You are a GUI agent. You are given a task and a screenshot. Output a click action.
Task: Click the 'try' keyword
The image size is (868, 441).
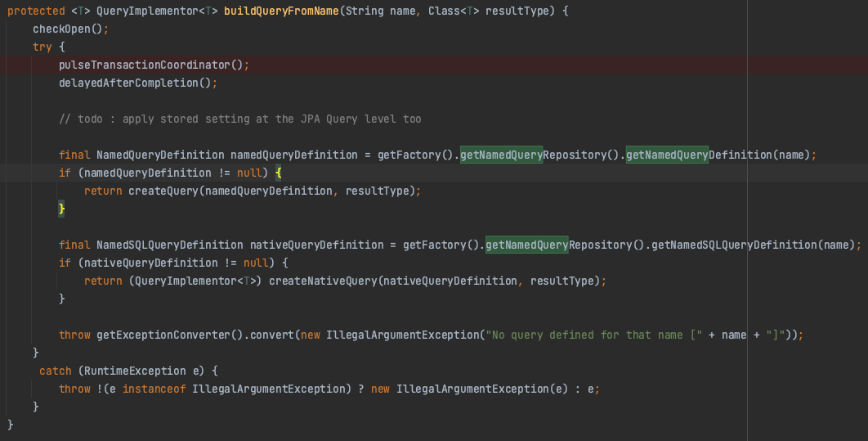click(42, 47)
